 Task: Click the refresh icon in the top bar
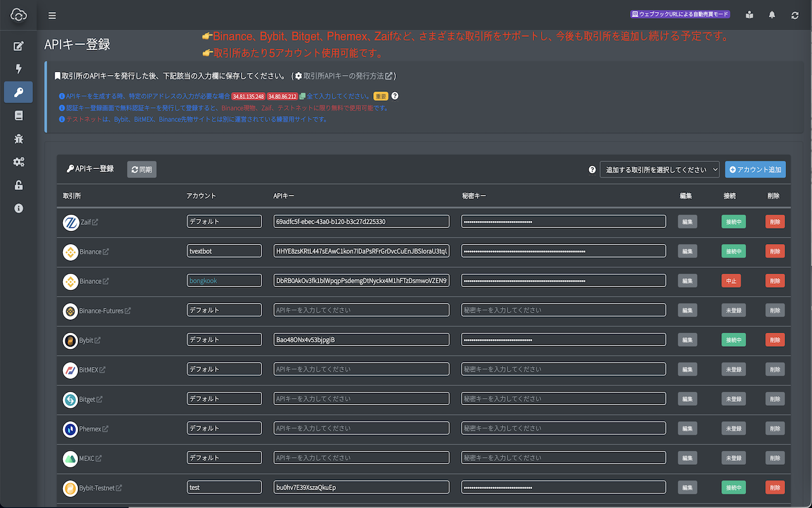click(794, 15)
